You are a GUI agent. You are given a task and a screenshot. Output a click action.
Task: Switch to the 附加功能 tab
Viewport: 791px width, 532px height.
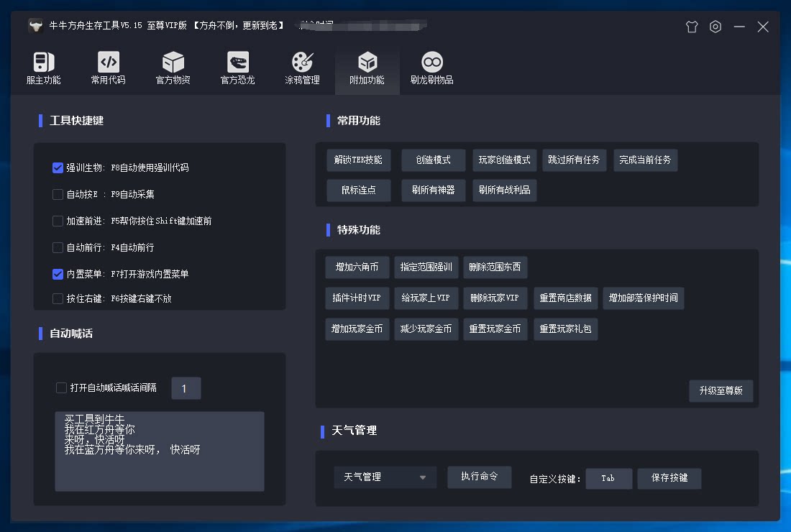[367, 68]
